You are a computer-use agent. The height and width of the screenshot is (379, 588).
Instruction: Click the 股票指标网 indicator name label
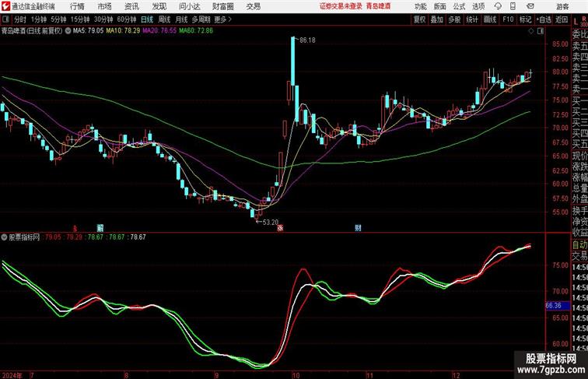tap(24, 237)
